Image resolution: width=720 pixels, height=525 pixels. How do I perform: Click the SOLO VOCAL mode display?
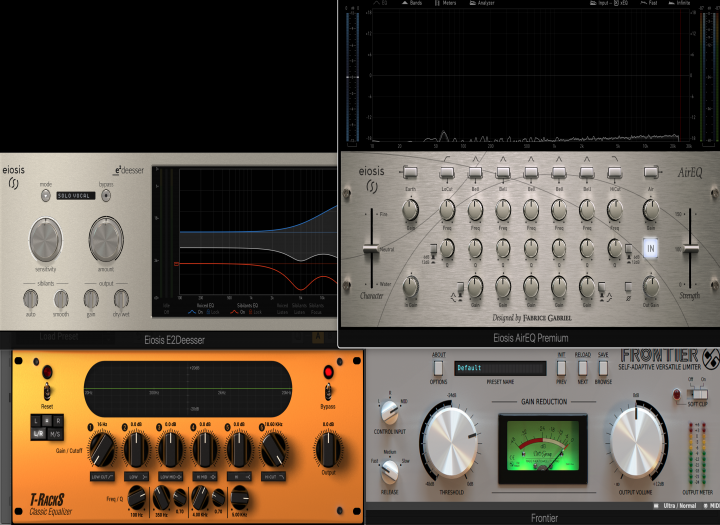click(76, 196)
